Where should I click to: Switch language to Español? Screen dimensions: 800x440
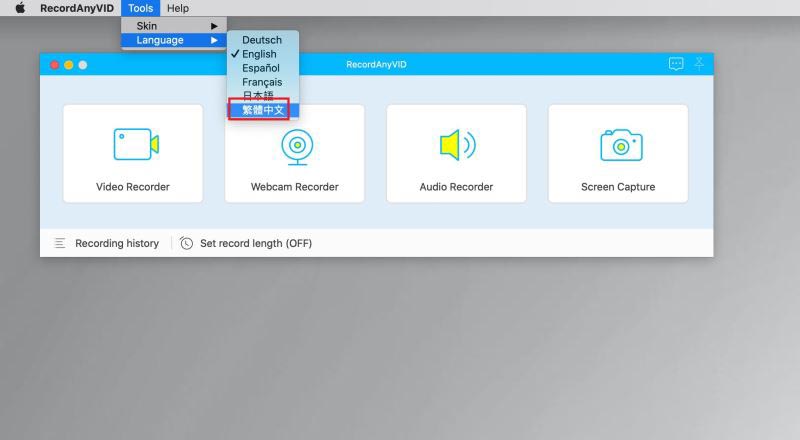[263, 68]
